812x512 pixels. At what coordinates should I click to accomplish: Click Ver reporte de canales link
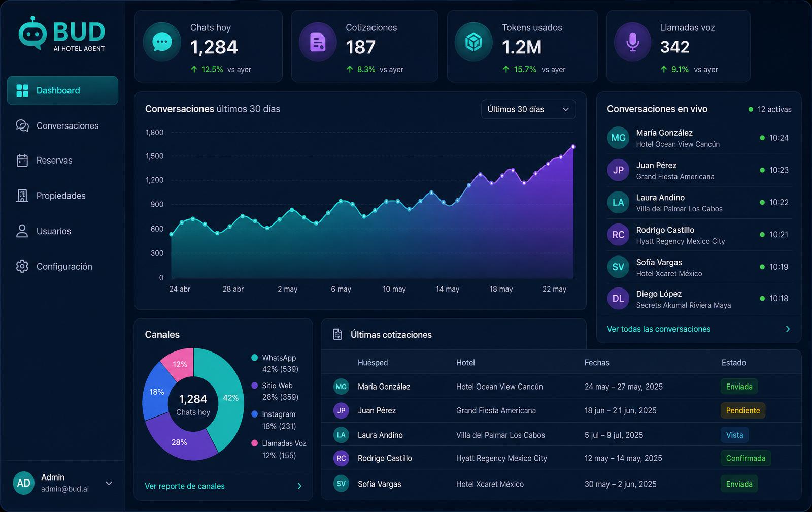point(185,486)
